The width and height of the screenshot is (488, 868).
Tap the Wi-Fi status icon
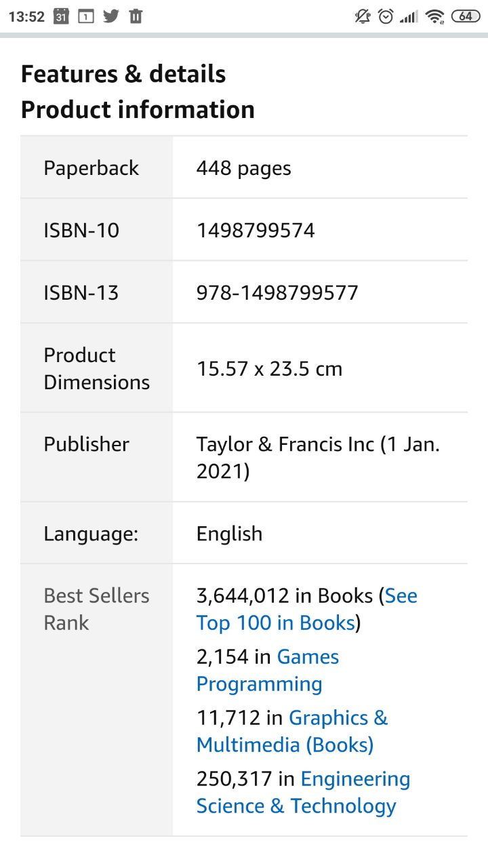pos(435,16)
